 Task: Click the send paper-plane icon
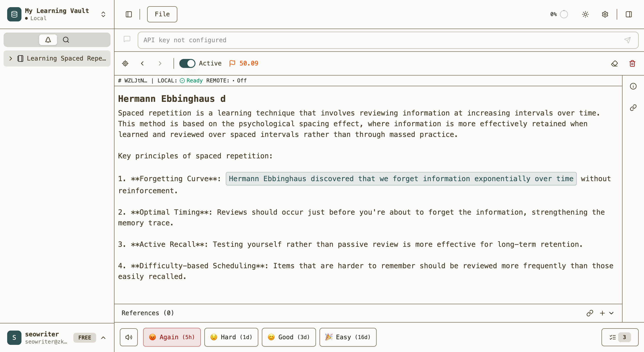[627, 40]
